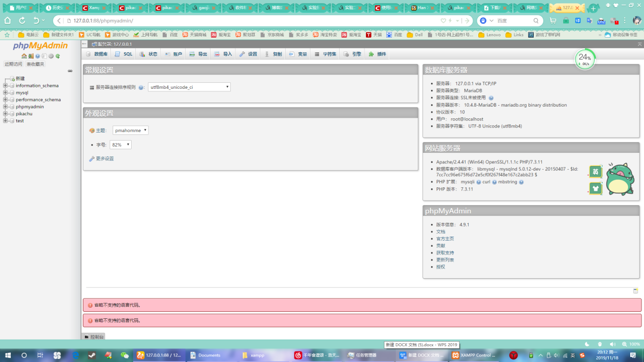This screenshot has width=644, height=362.
Task: Click the 表收藏夹 button
Action: coord(36,64)
